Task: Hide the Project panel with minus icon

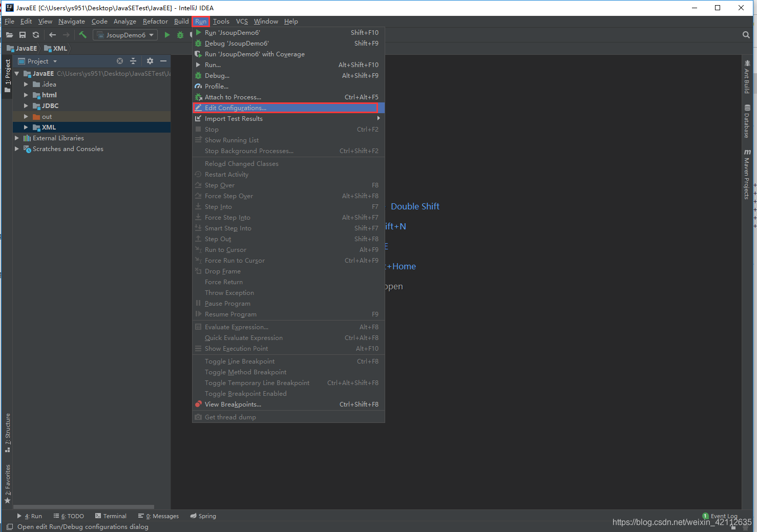Action: pos(163,61)
